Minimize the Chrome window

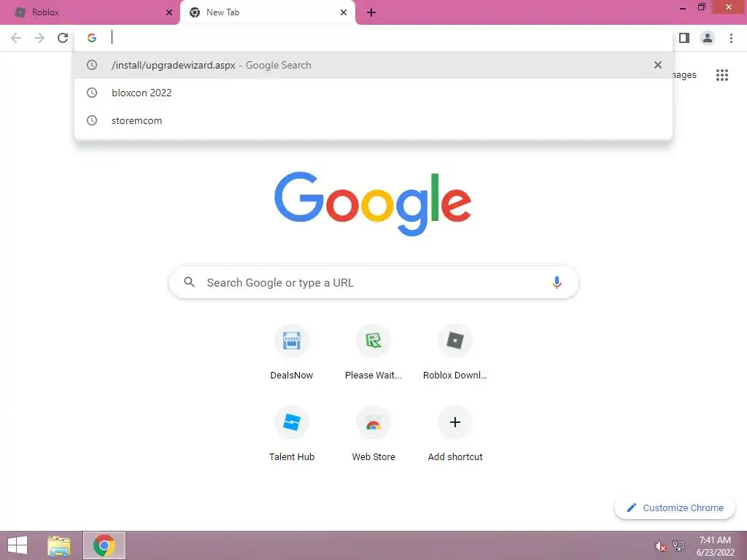[x=683, y=7]
